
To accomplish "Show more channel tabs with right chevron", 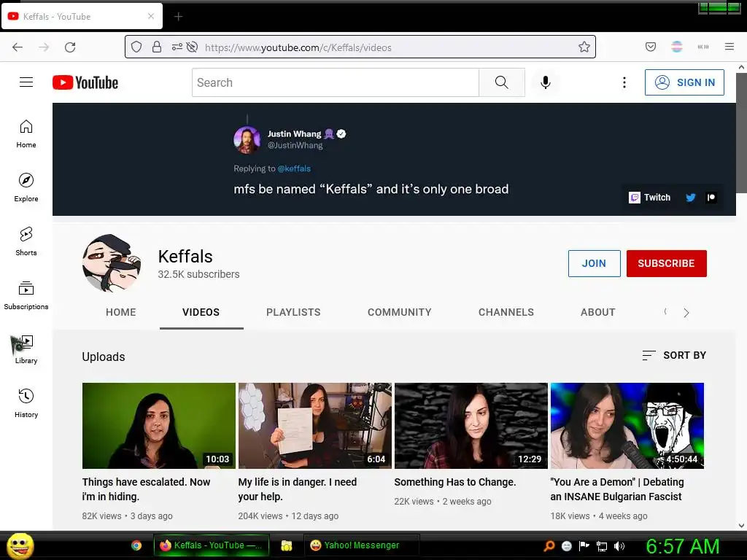I will [x=686, y=312].
